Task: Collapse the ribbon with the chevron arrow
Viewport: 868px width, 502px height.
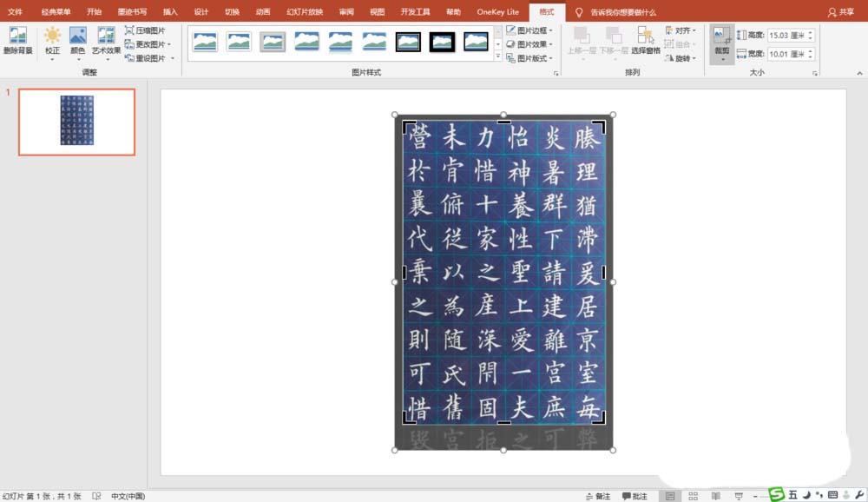Action: coord(859,73)
